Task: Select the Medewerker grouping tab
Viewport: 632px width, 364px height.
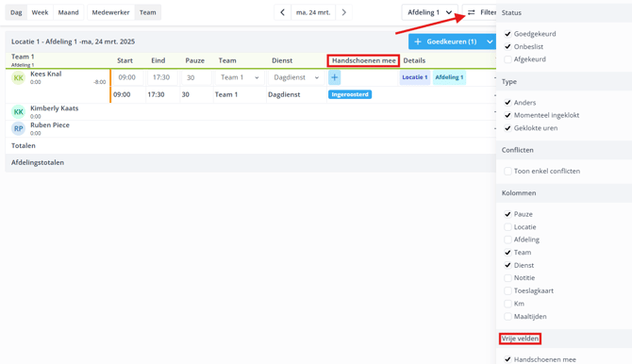Action: point(111,12)
